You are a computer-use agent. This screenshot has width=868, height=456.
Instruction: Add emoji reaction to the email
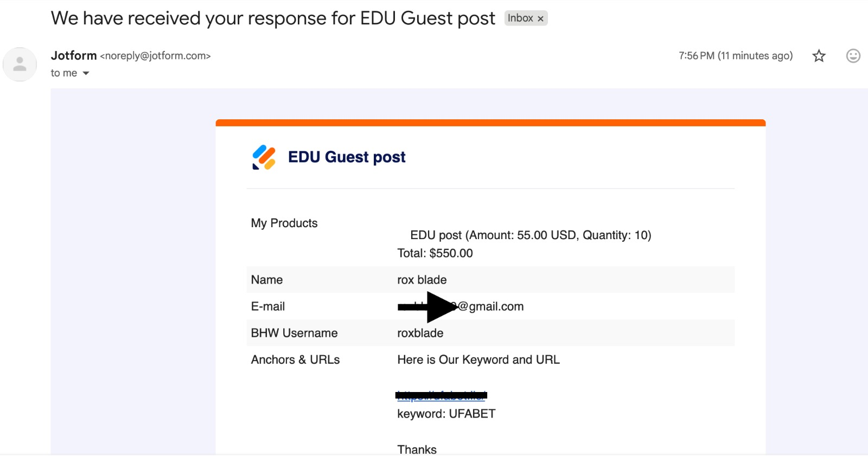pyautogui.click(x=853, y=56)
